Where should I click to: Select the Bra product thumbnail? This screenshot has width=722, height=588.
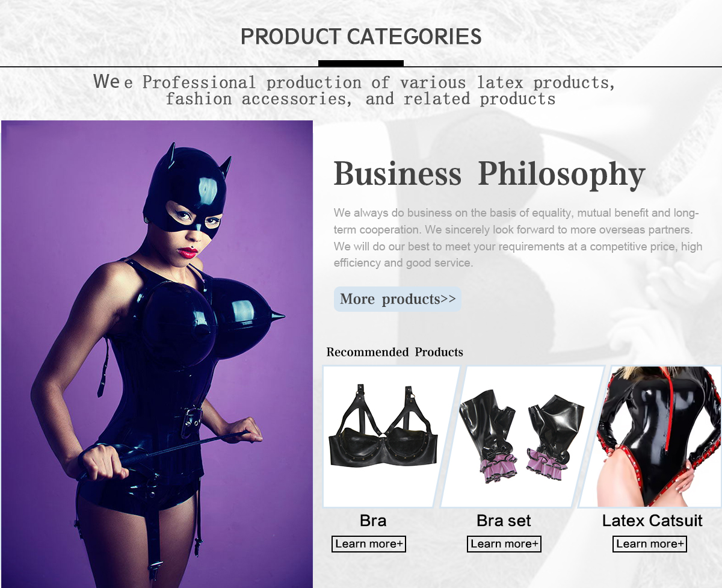point(390,436)
